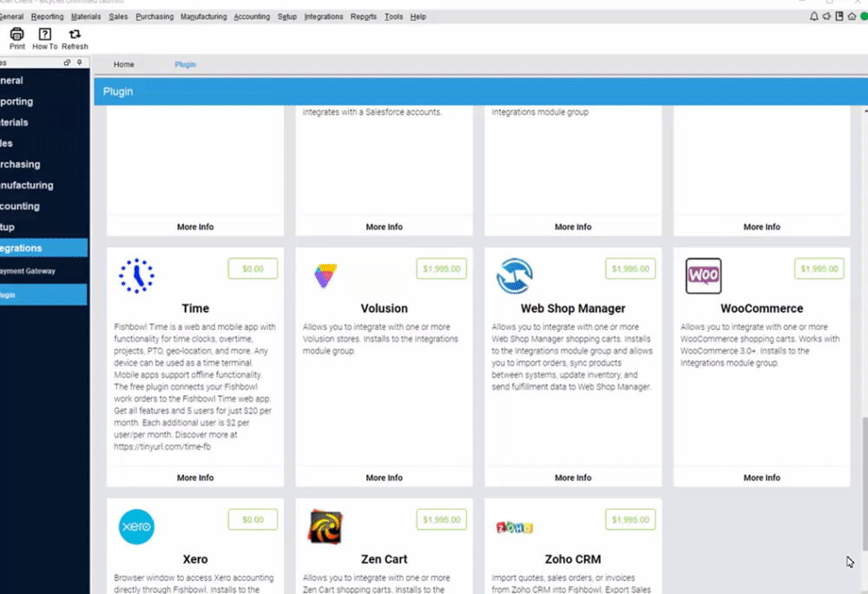Click the Time plugin clock logo
The width and height of the screenshot is (868, 594).
[x=137, y=275]
